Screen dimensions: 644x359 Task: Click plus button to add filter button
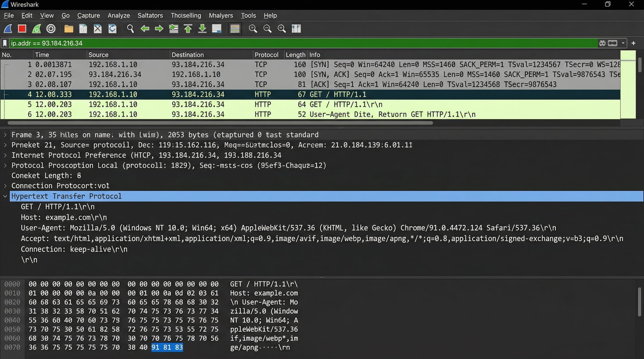(x=633, y=43)
